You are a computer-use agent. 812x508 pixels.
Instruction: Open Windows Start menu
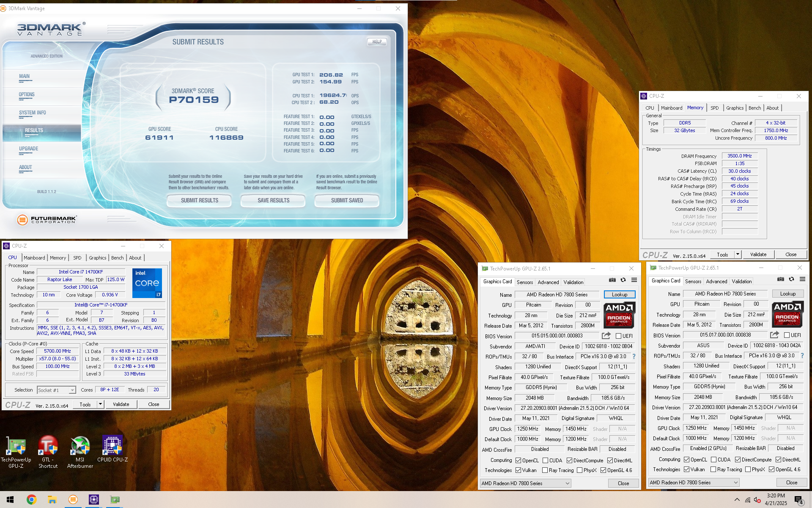point(10,500)
